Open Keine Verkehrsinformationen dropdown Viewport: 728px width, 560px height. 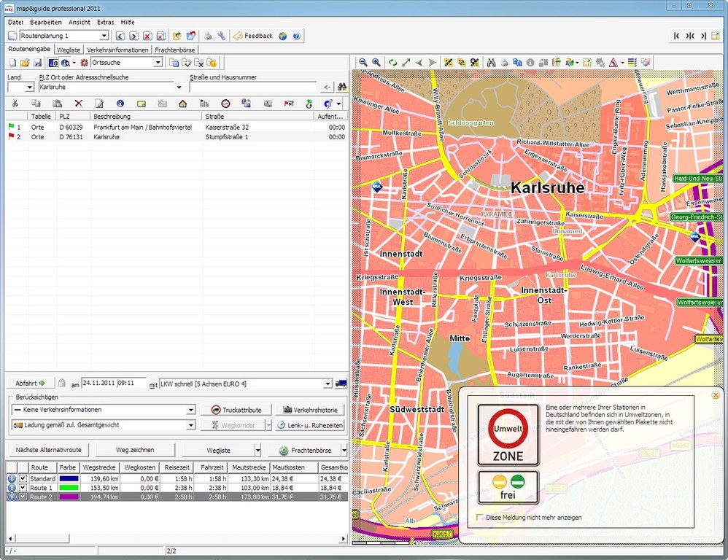pos(191,410)
